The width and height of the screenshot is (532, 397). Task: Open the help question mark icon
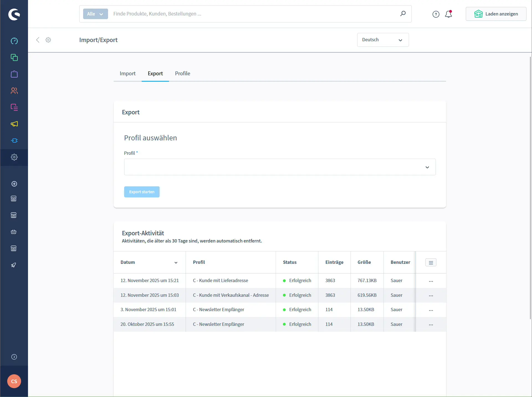[x=436, y=14]
